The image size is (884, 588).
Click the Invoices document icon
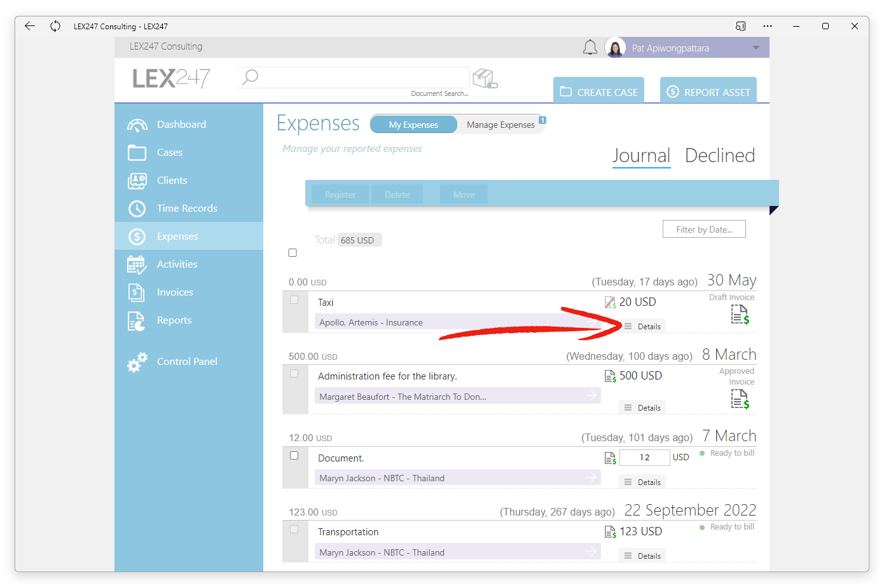pyautogui.click(x=136, y=292)
